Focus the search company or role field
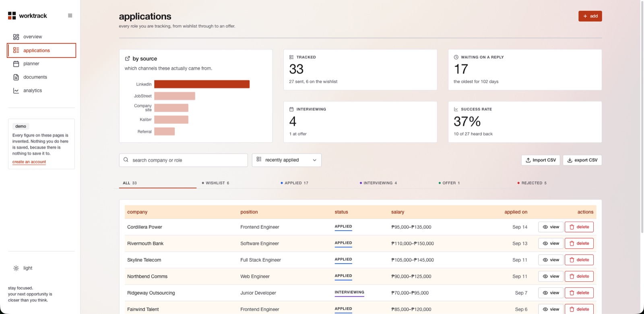The image size is (644, 314). 184,160
